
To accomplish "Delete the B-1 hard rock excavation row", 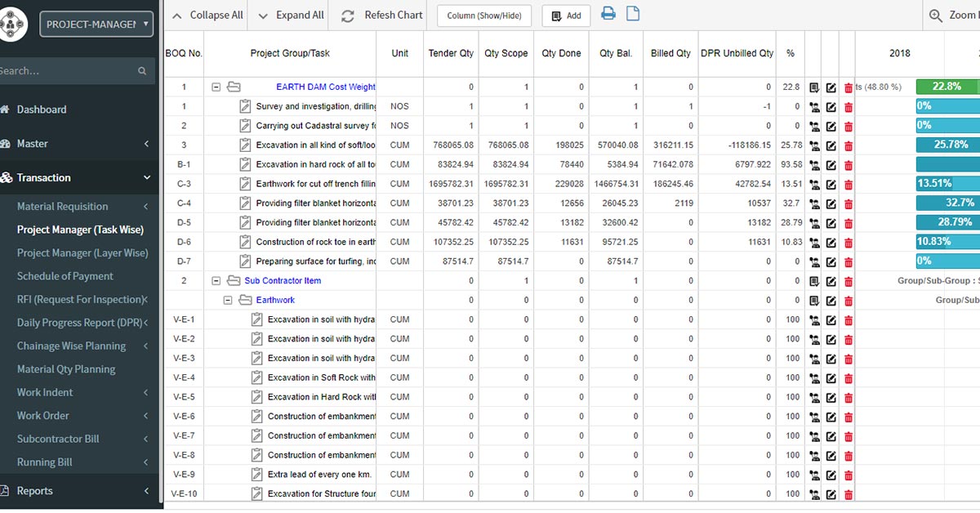I will point(848,165).
